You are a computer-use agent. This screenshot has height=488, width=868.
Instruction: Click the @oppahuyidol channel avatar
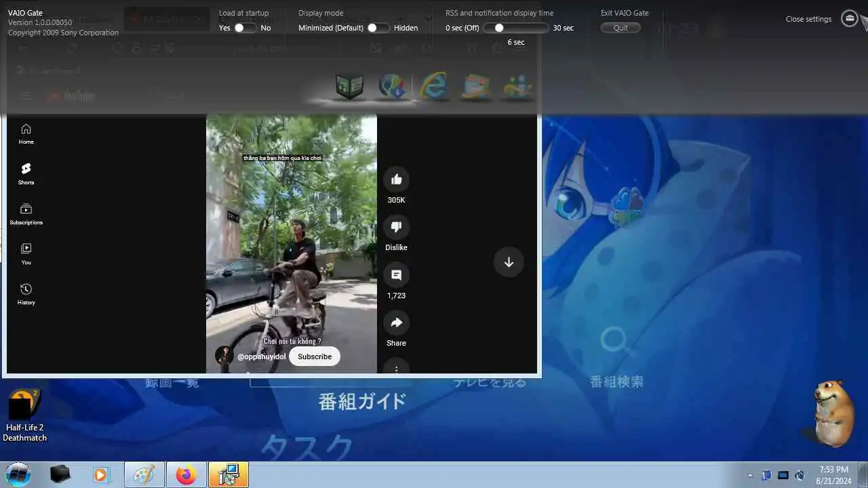tap(224, 356)
